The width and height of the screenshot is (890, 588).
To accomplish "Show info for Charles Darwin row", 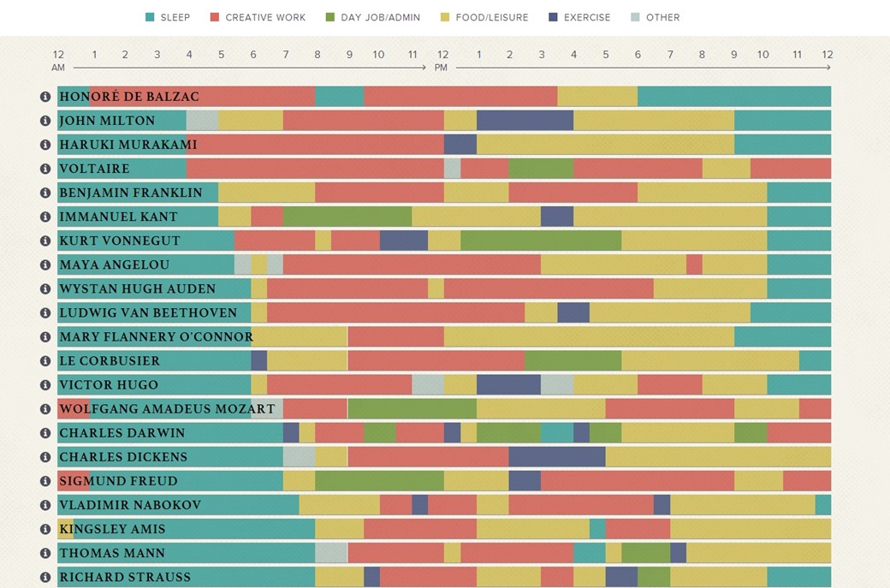I will (x=45, y=433).
